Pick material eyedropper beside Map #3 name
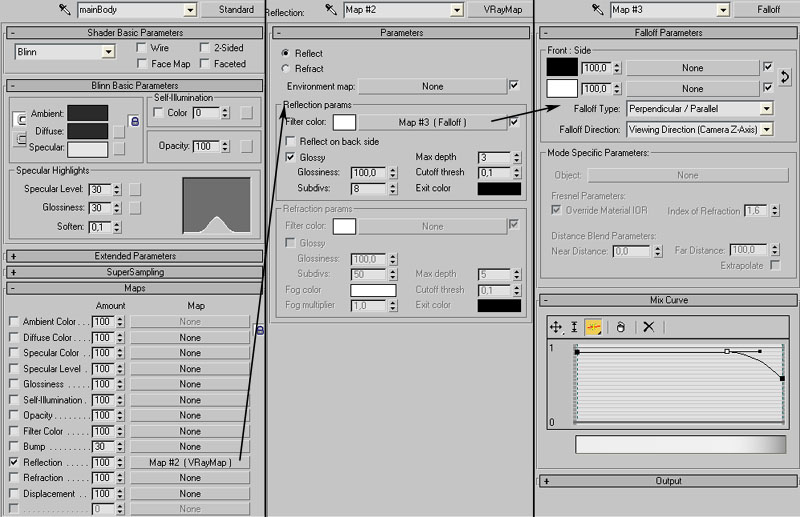This screenshot has height=517, width=800. [x=597, y=9]
